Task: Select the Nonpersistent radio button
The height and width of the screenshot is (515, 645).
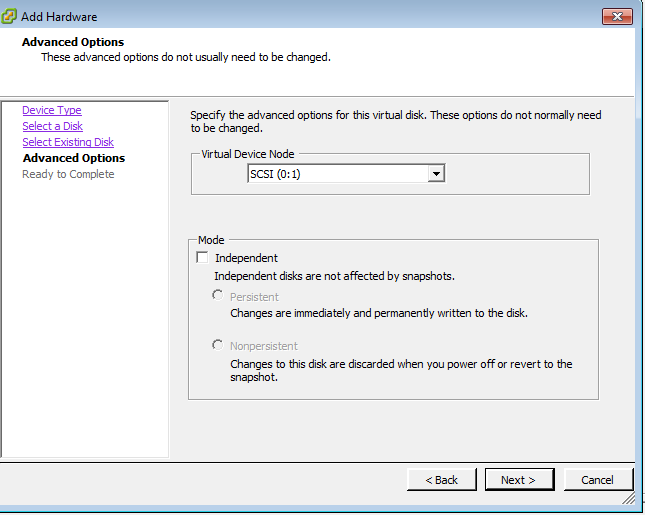Action: pyautogui.click(x=218, y=345)
